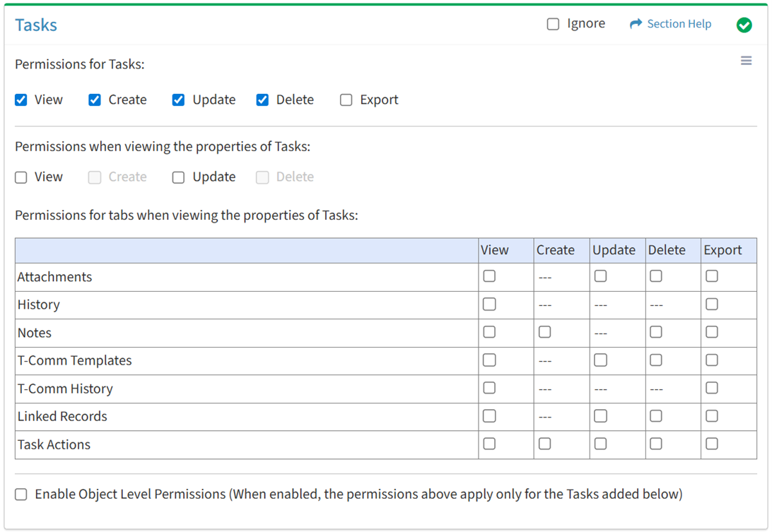
Task: Open the hamburger menu in Tasks section
Action: coord(746,61)
